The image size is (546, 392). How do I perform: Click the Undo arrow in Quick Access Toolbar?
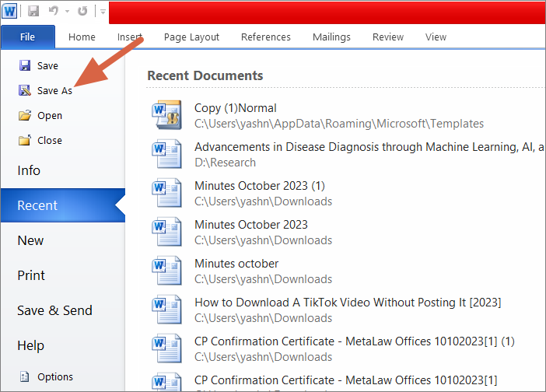[x=53, y=11]
